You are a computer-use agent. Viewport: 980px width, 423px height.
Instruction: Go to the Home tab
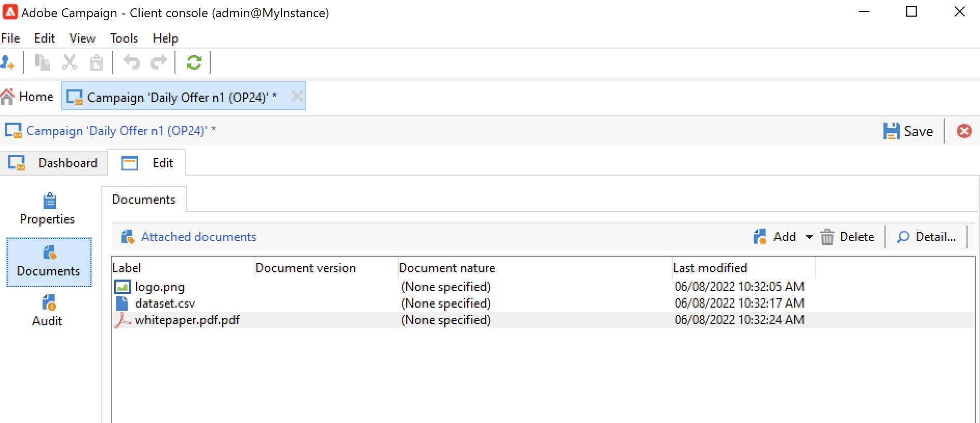tap(28, 97)
